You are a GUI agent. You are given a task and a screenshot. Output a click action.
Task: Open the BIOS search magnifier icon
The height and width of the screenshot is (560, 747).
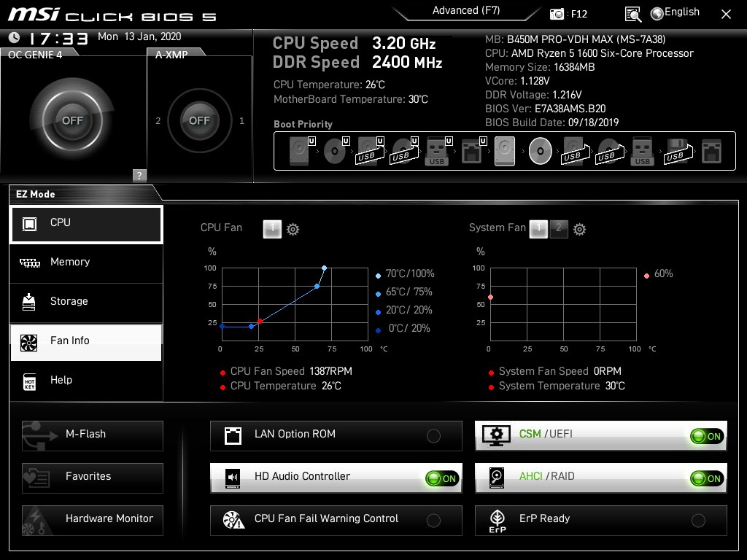(x=632, y=15)
